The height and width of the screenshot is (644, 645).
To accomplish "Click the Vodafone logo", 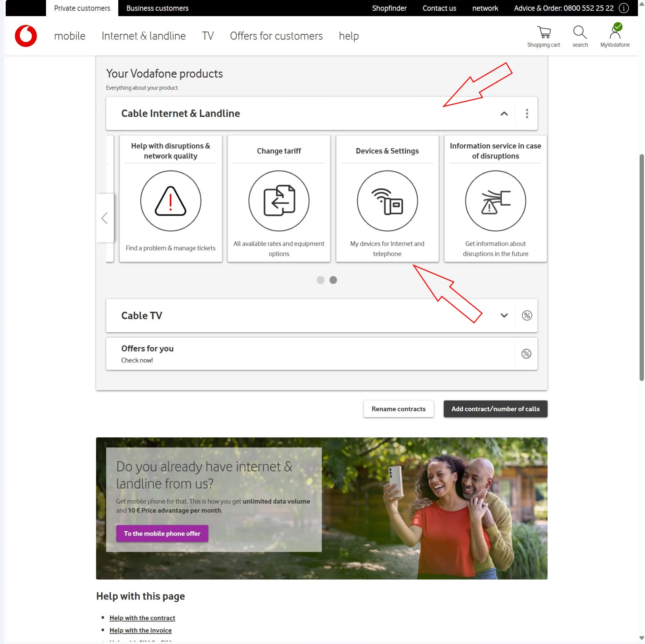I will click(x=26, y=36).
